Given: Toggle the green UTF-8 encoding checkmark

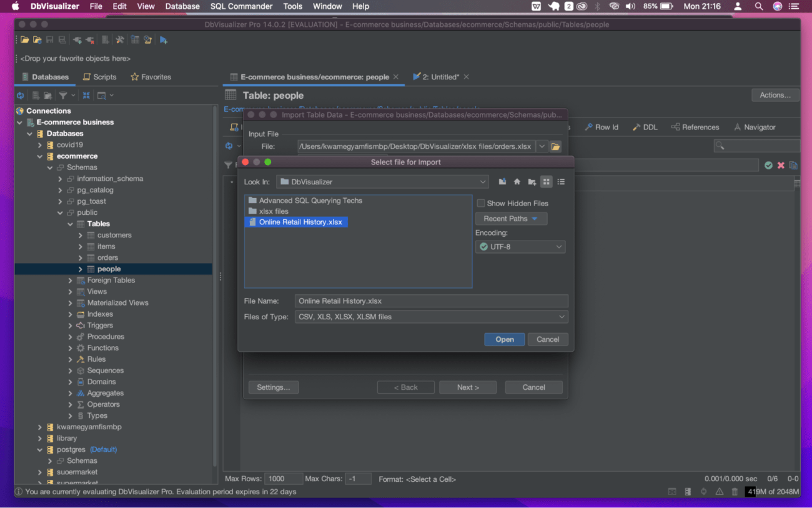Looking at the screenshot, I should point(484,246).
